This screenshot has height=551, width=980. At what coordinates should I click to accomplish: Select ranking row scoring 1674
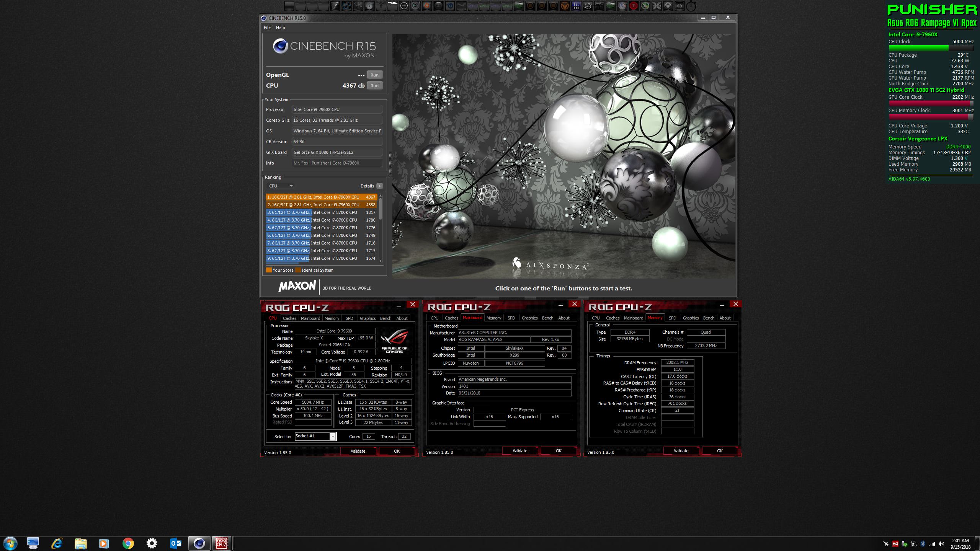coord(322,258)
